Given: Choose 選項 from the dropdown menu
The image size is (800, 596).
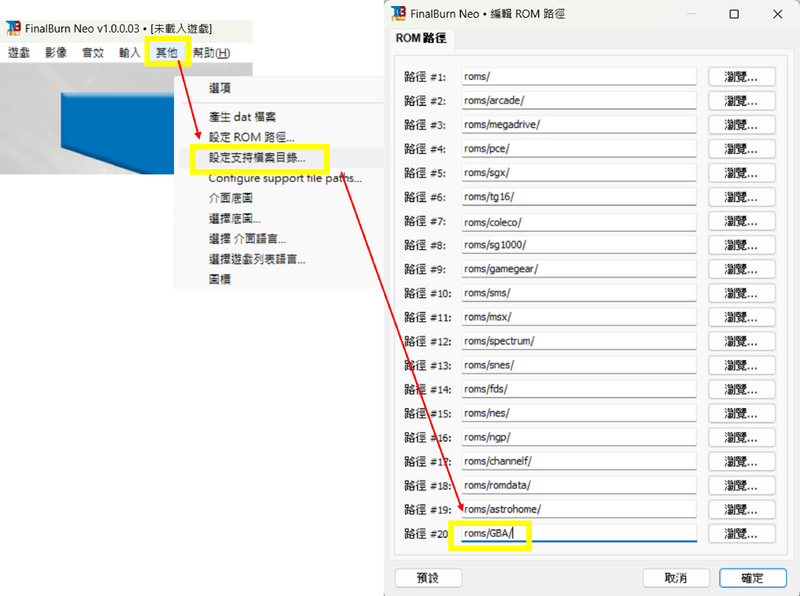Looking at the screenshot, I should [x=219, y=88].
